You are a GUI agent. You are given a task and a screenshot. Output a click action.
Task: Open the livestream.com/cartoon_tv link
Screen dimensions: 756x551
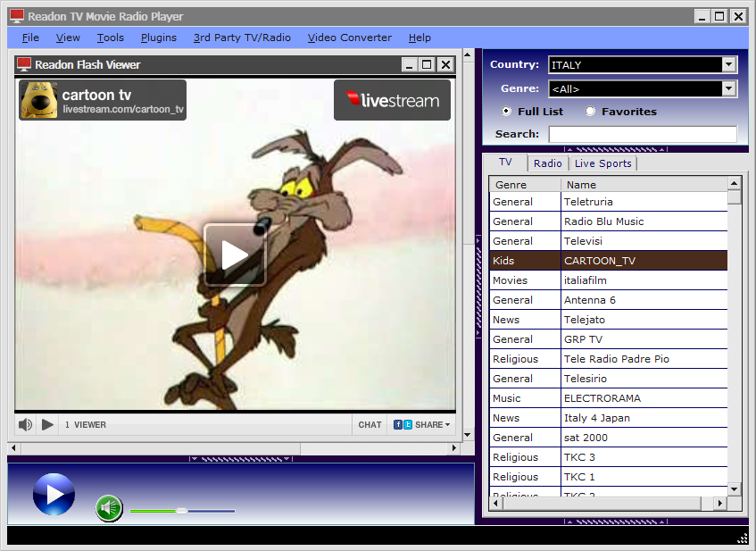123,110
